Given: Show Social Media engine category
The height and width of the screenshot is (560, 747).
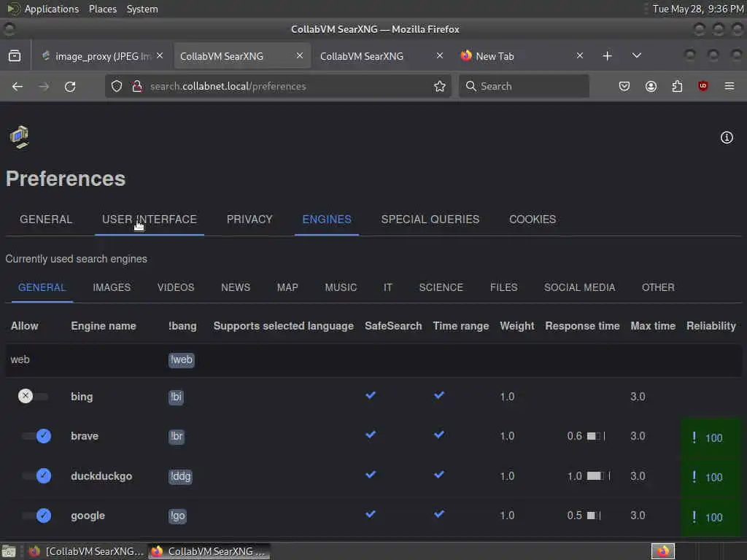Looking at the screenshot, I should pos(579,287).
